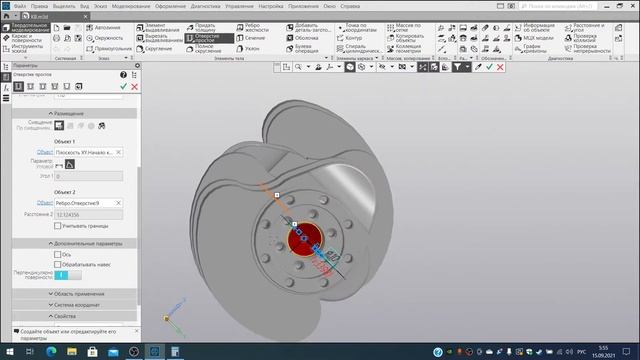Click Массив по сетке tool
This screenshot has height=360, width=640.
point(404,27)
